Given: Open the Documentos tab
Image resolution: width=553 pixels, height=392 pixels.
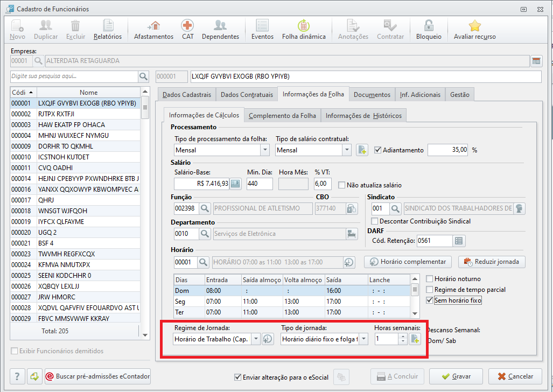Looking at the screenshot, I should tap(372, 95).
